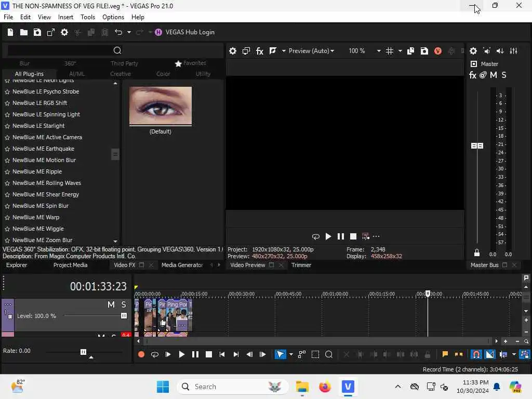Open Windows Start menu

163,387
